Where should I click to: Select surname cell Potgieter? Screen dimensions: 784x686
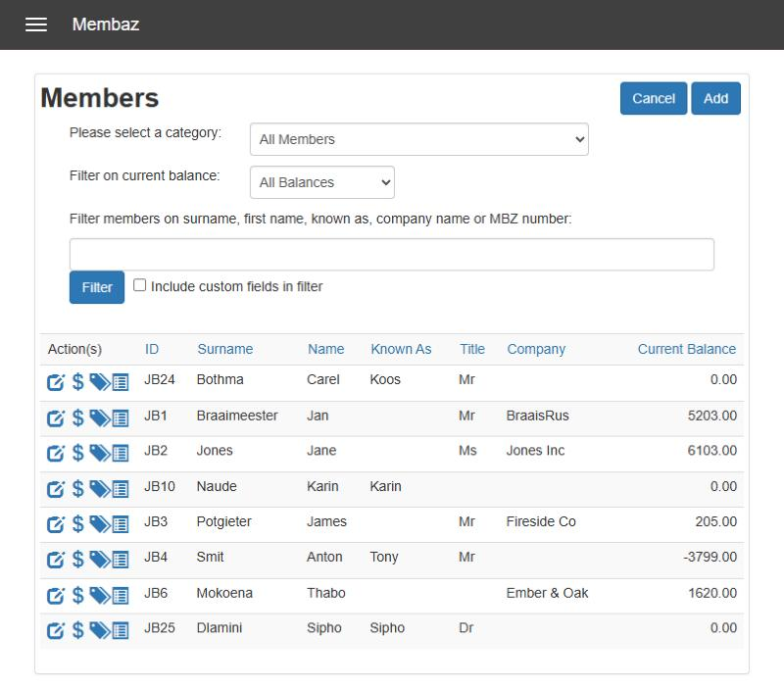click(223, 521)
